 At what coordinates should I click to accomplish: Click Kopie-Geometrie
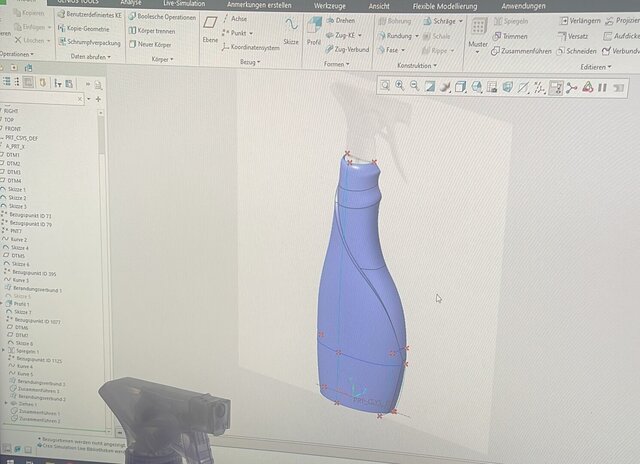pos(84,29)
